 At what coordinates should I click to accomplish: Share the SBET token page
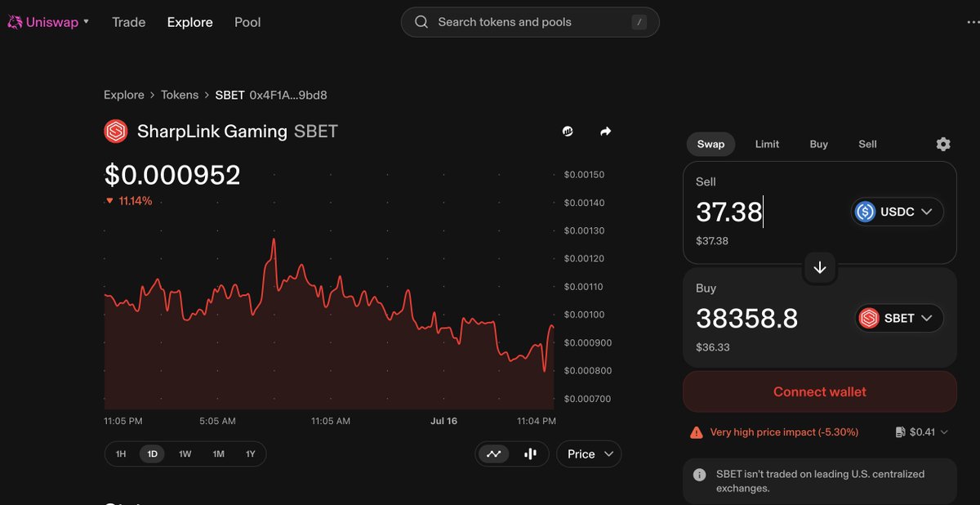click(605, 132)
